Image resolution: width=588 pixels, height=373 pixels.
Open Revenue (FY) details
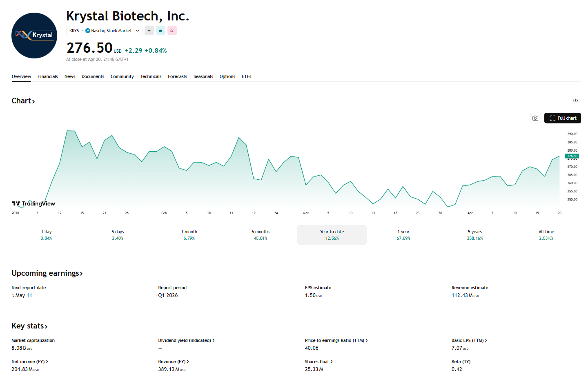click(174, 362)
